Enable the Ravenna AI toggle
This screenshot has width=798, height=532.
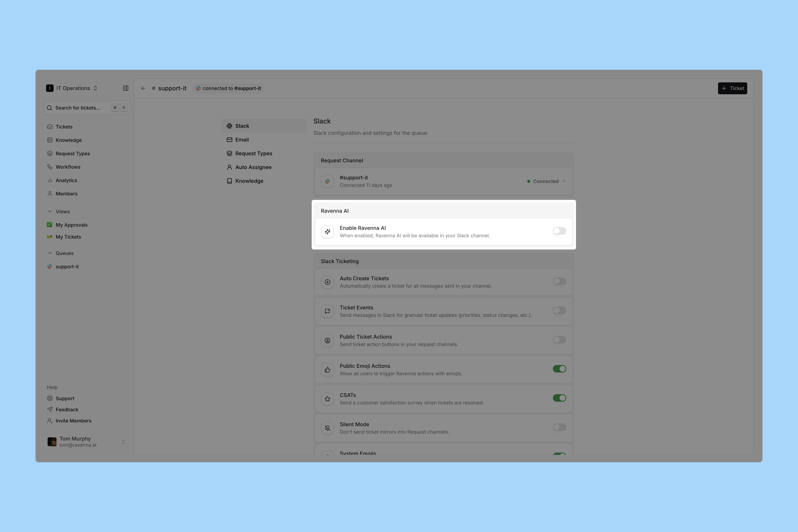pyautogui.click(x=559, y=231)
